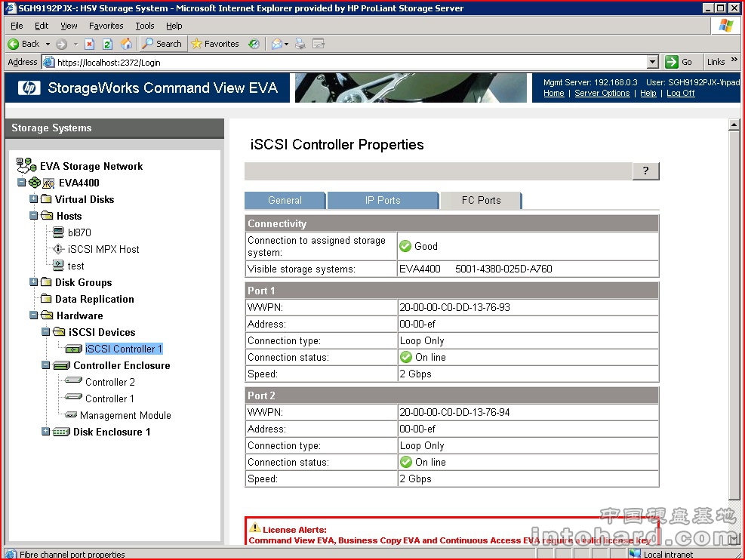This screenshot has width=745, height=560.
Task: Follow the Home link in banner
Action: click(553, 93)
